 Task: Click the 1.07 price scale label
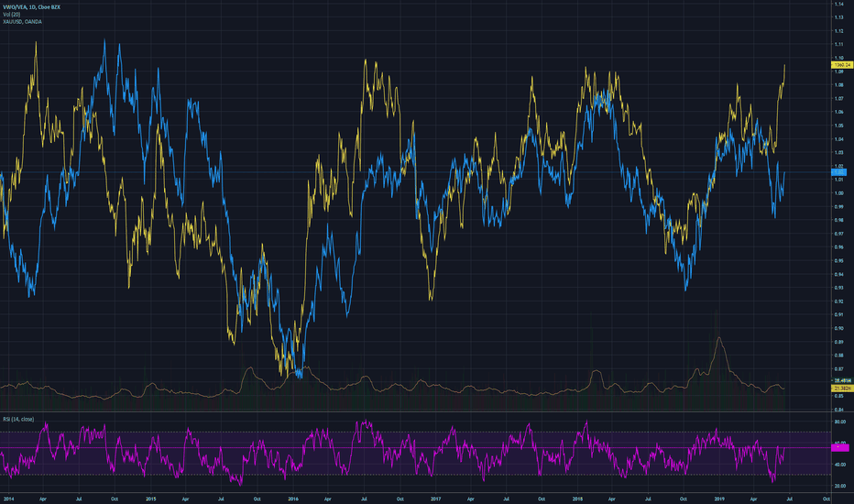click(x=838, y=99)
